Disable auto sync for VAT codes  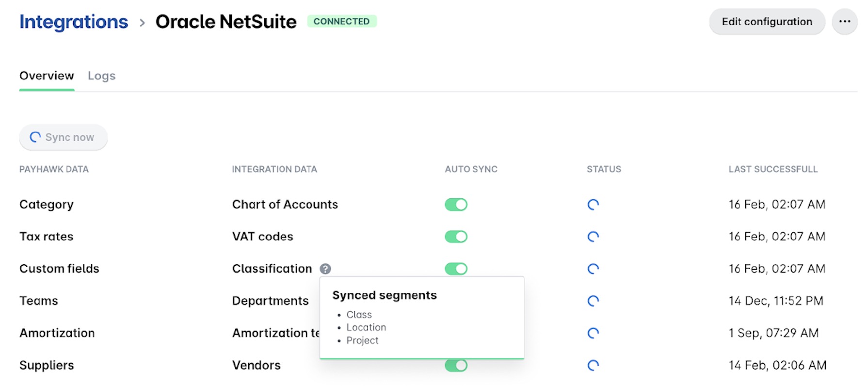coord(456,237)
